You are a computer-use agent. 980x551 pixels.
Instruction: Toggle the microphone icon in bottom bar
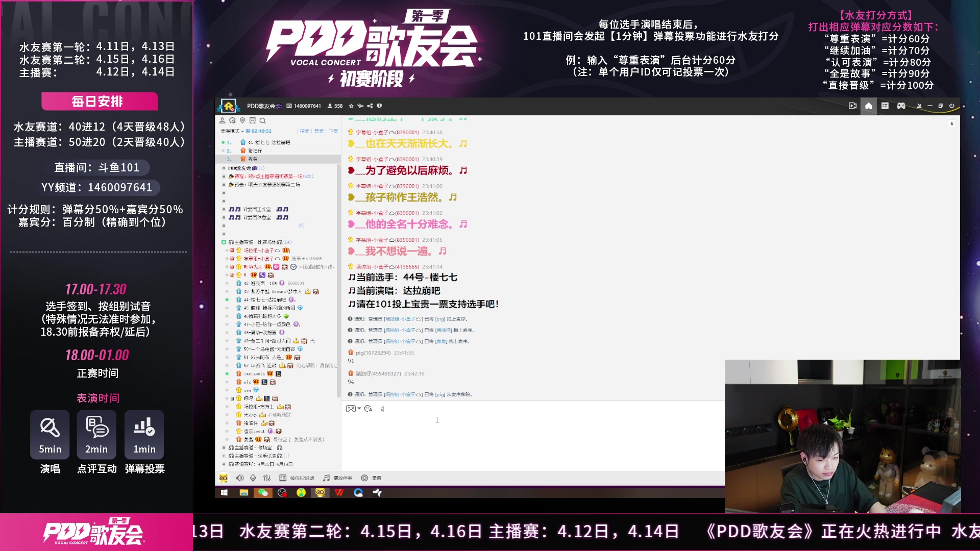point(253,478)
